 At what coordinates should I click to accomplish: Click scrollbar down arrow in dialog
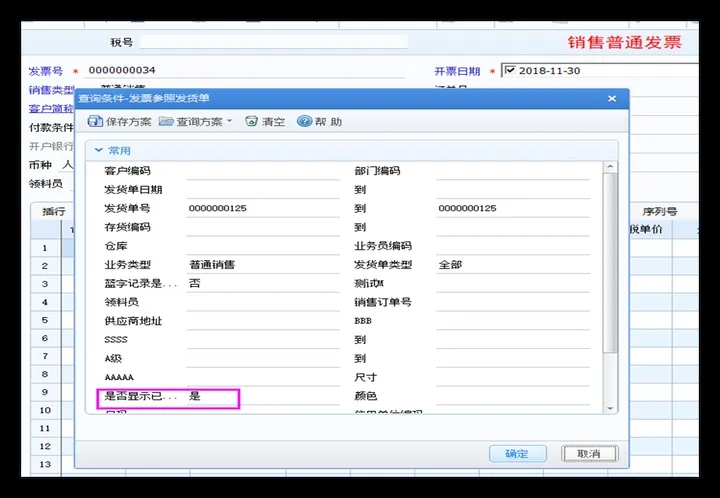click(x=610, y=408)
